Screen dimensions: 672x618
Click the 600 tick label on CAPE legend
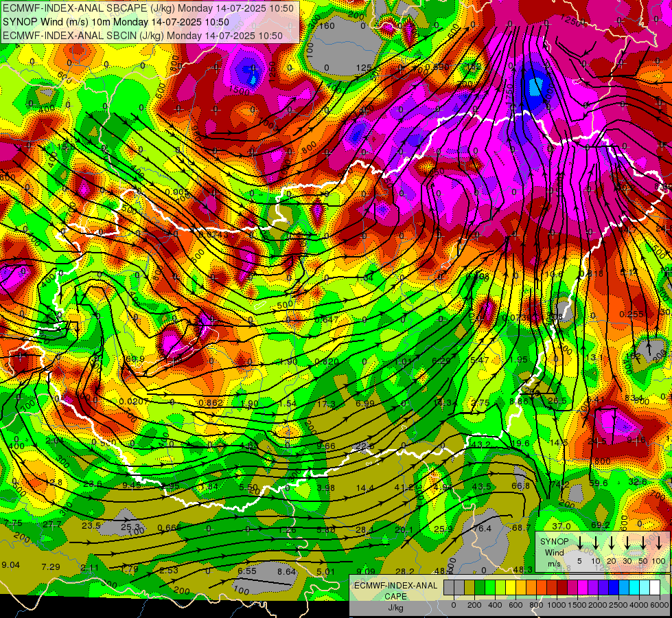[515, 605]
